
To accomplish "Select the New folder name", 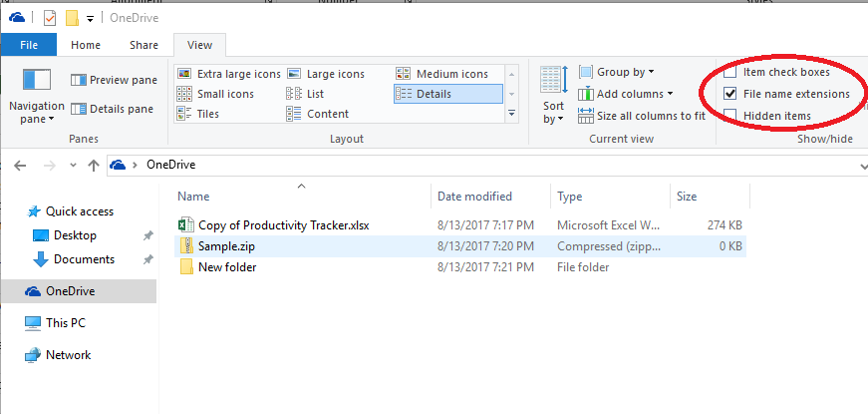I will pos(227,267).
